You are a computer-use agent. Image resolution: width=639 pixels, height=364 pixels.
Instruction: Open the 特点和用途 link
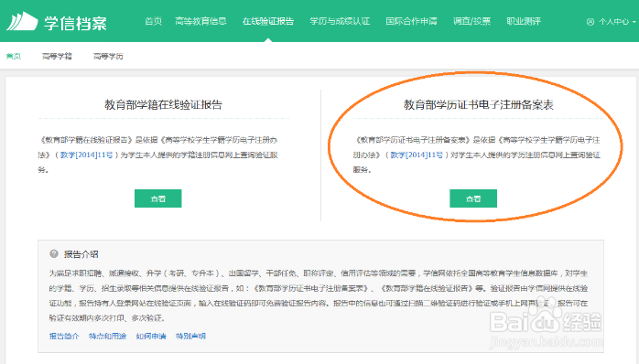click(x=108, y=336)
